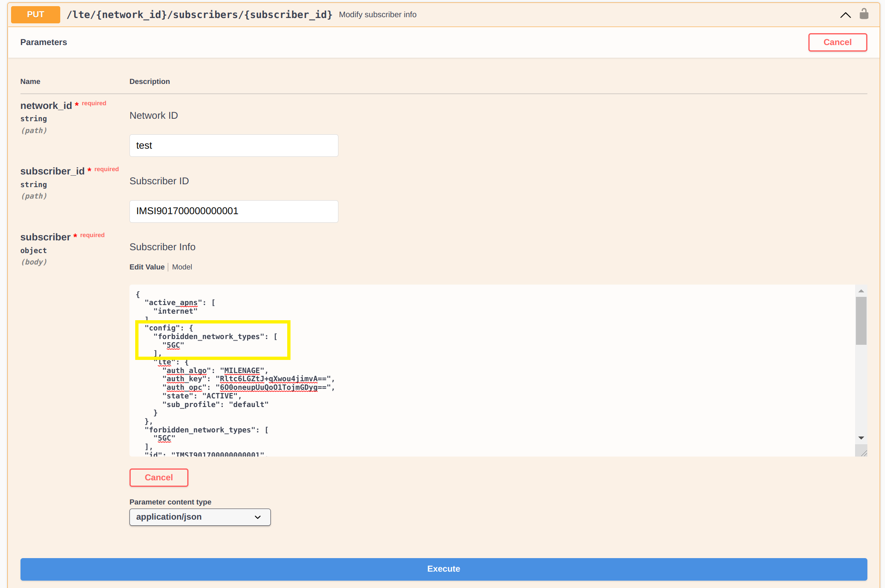This screenshot has width=885, height=588.
Task: Click the scrollbar down arrow in editor
Action: point(861,438)
